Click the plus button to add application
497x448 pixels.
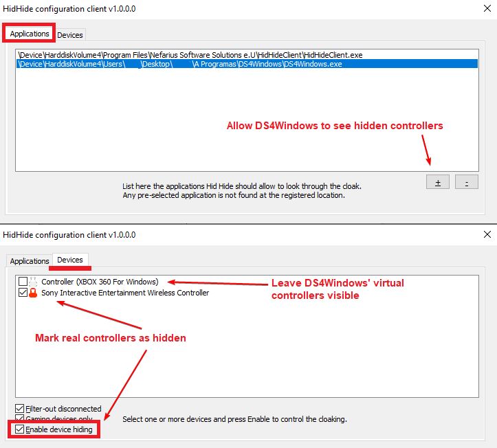[x=438, y=182]
